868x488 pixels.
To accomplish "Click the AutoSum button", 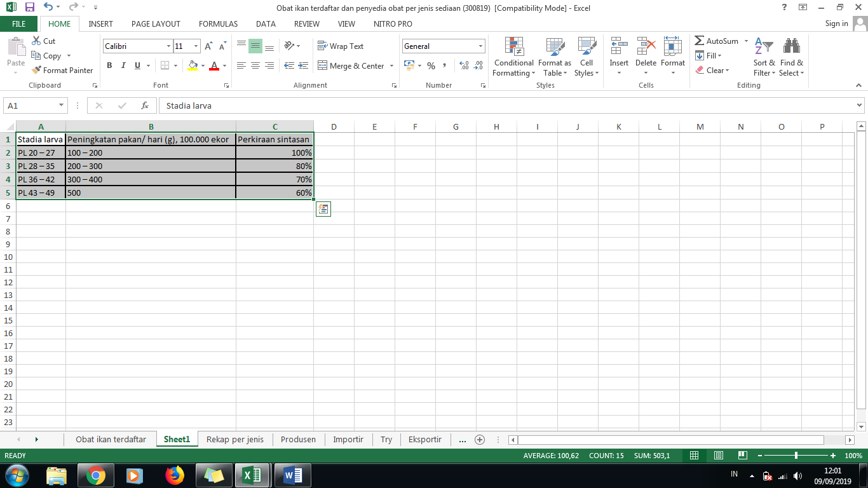I will coord(717,41).
